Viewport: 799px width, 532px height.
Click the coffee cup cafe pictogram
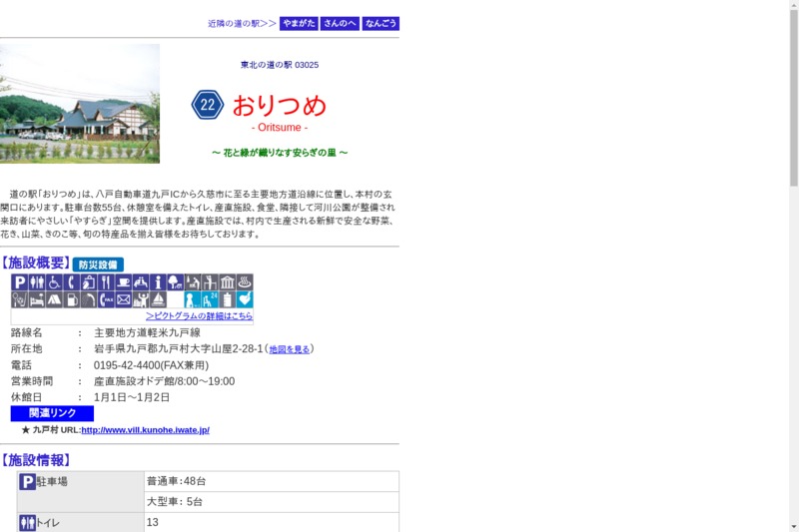pyautogui.click(x=124, y=282)
